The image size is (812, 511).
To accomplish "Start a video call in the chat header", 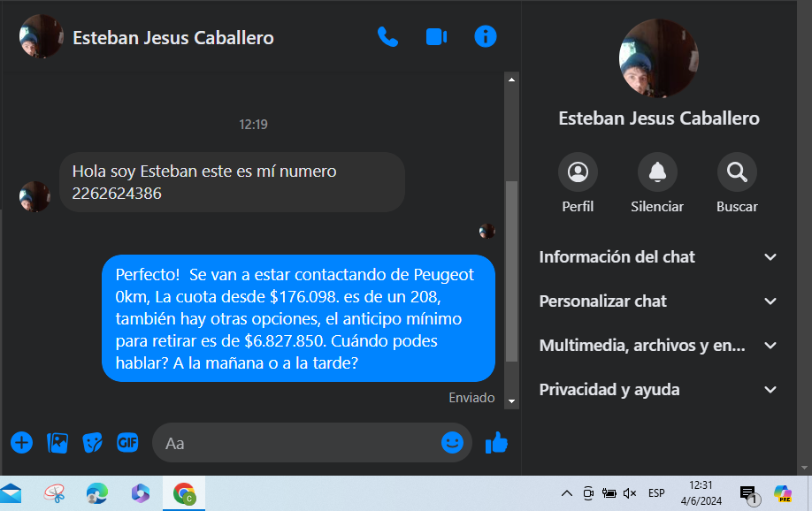I will 437,37.
